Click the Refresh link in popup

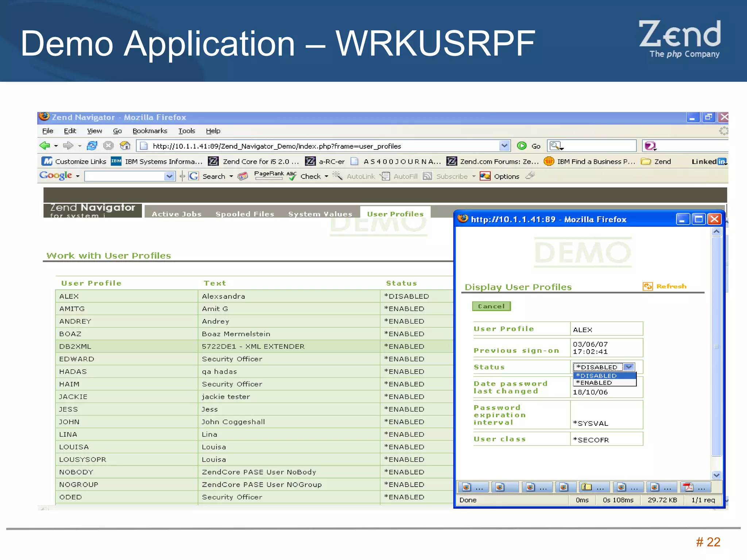click(x=665, y=286)
